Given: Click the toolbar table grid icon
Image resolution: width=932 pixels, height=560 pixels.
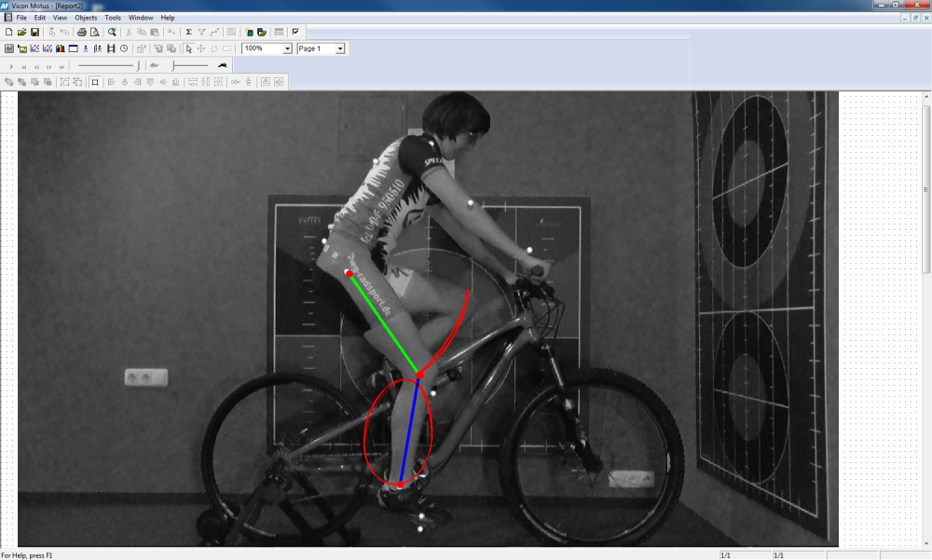Looking at the screenshot, I should [x=279, y=32].
